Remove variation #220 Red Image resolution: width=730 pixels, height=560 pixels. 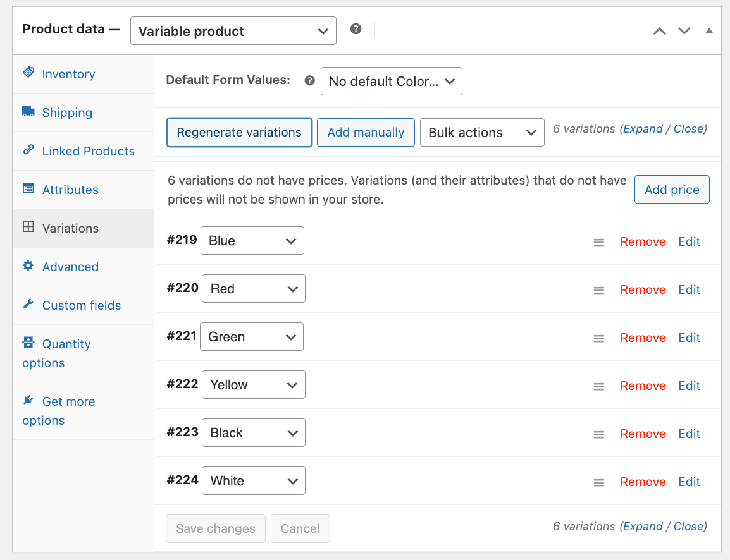(643, 289)
